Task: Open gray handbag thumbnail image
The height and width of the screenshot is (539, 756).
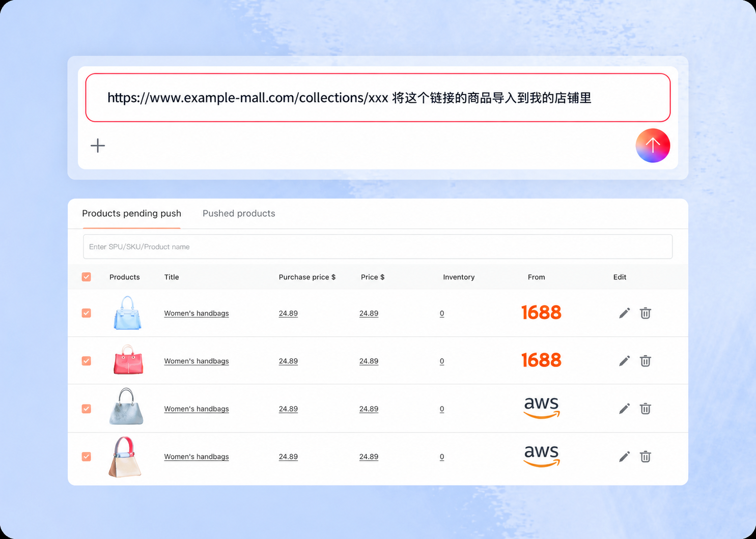Action: (x=126, y=407)
